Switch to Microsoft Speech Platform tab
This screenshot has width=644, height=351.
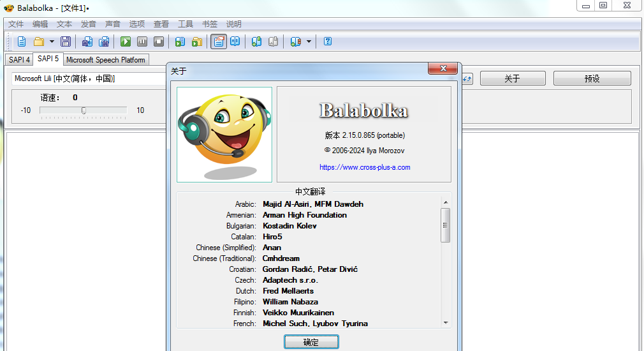106,60
